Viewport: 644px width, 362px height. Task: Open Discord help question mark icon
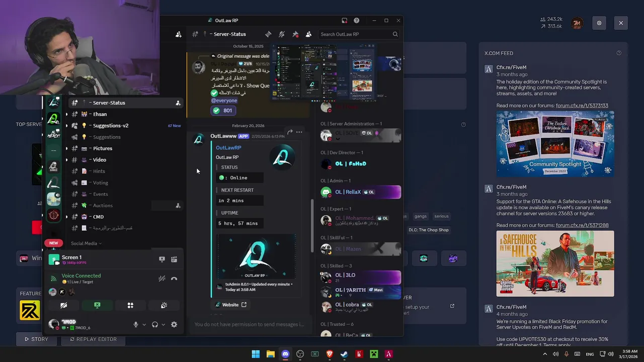[x=356, y=21]
